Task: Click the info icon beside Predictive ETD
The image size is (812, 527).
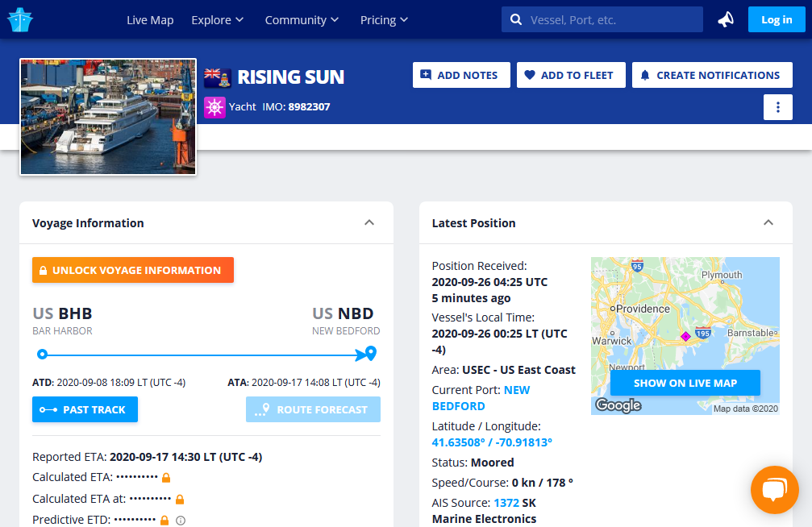Action: tap(181, 521)
